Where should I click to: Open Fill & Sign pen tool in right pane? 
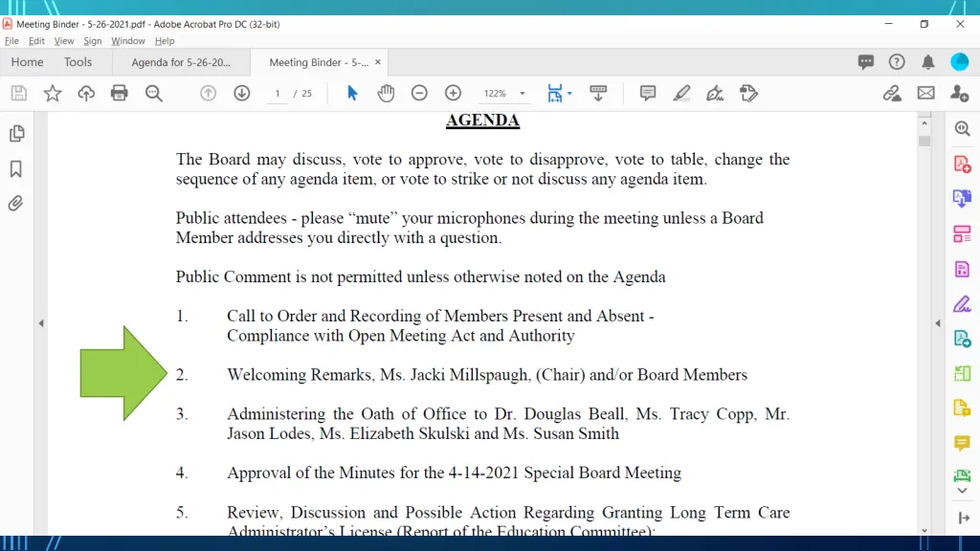tap(963, 304)
